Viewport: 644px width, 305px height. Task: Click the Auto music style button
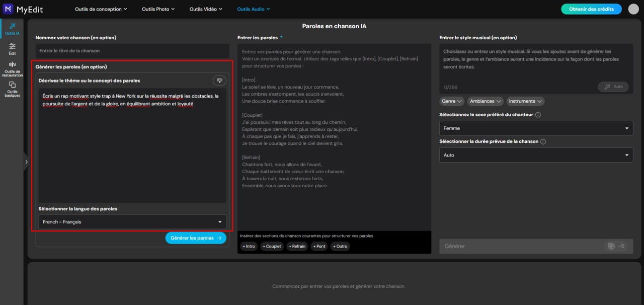[x=613, y=87]
